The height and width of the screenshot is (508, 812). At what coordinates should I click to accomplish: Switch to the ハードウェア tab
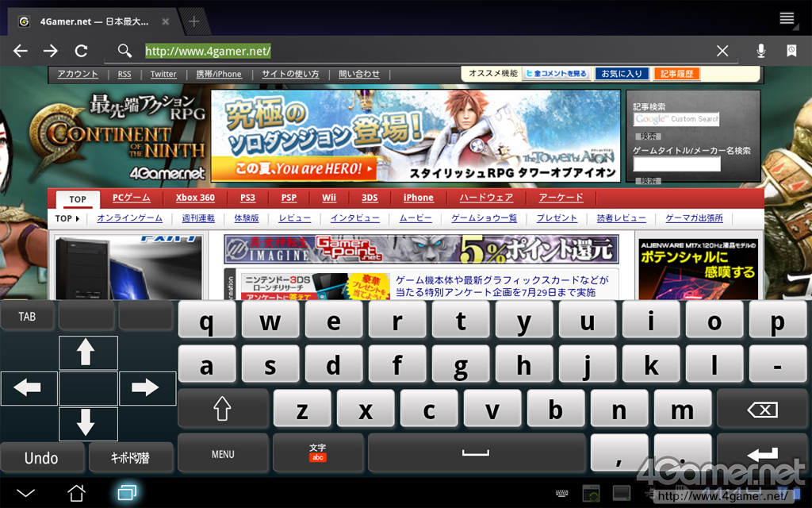point(486,198)
